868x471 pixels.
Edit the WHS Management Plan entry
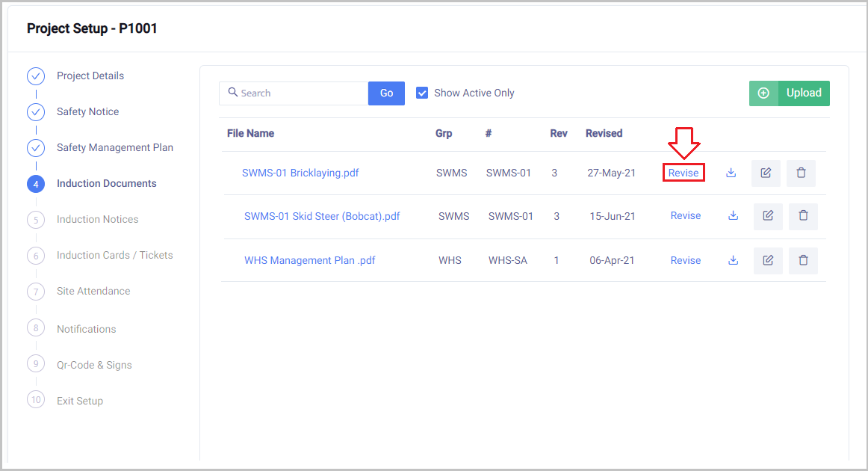[768, 261]
